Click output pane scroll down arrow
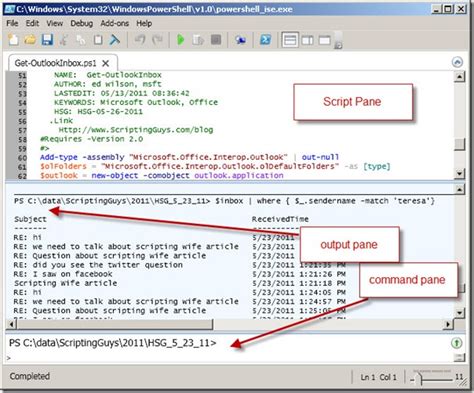The height and width of the screenshot is (393, 474). click(460, 313)
